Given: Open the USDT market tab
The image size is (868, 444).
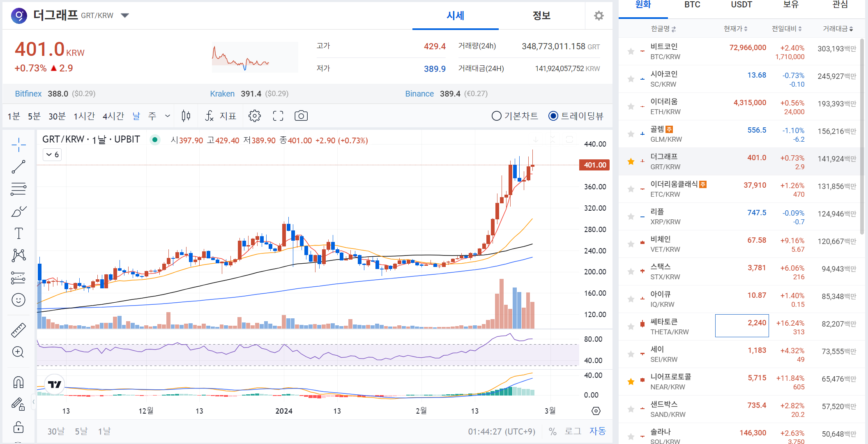Looking at the screenshot, I should (x=741, y=5).
